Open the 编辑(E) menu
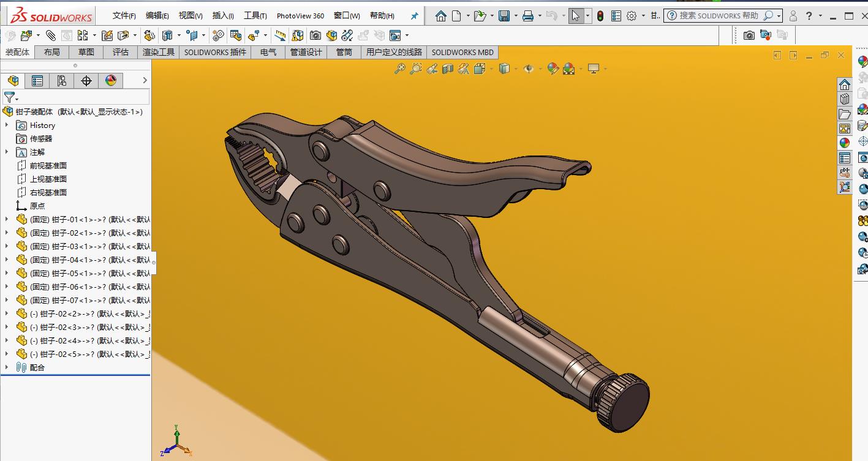This screenshot has height=461, width=868. click(157, 16)
